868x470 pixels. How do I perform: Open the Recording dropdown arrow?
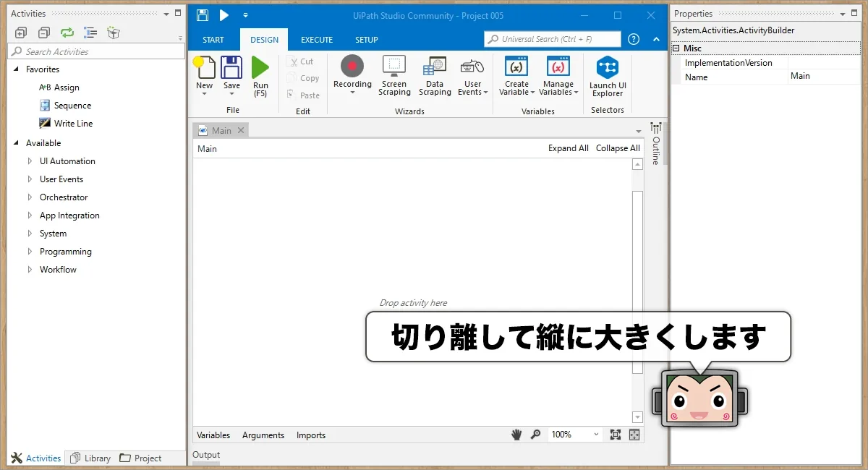[x=352, y=93]
